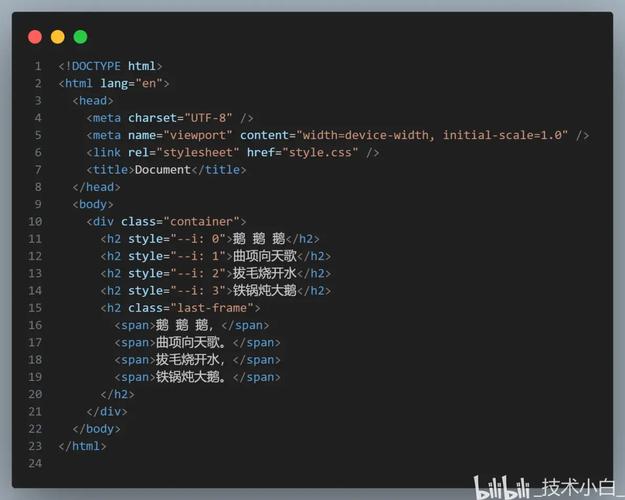This screenshot has width=625, height=500.
Task: Click 曲项向天歌 on line 12
Action: 265,256
